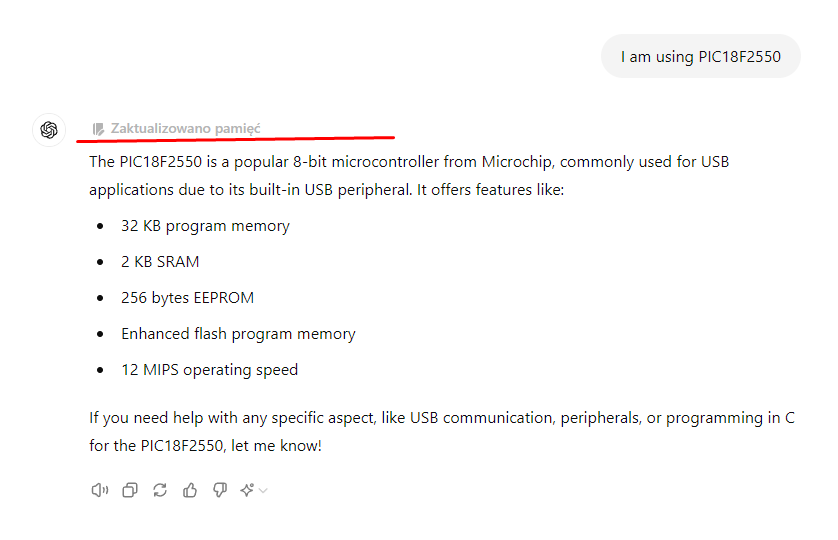
Task: Click the ChatGPT logo avatar
Action: tap(49, 130)
